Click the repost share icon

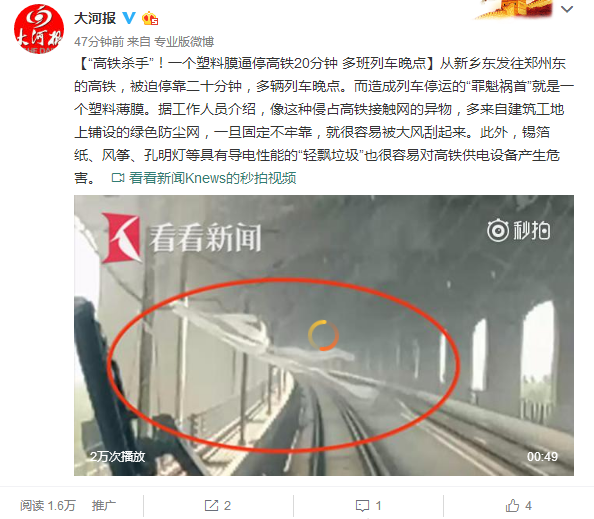[x=211, y=505]
